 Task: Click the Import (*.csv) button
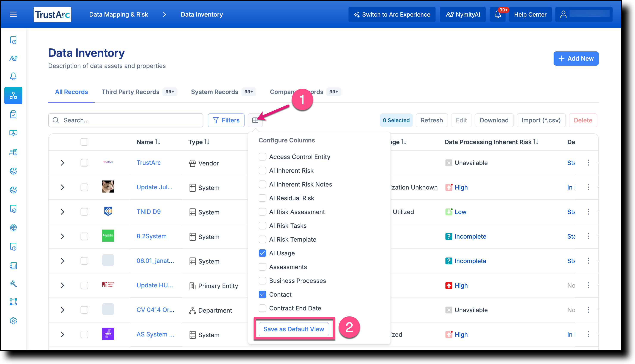click(541, 120)
